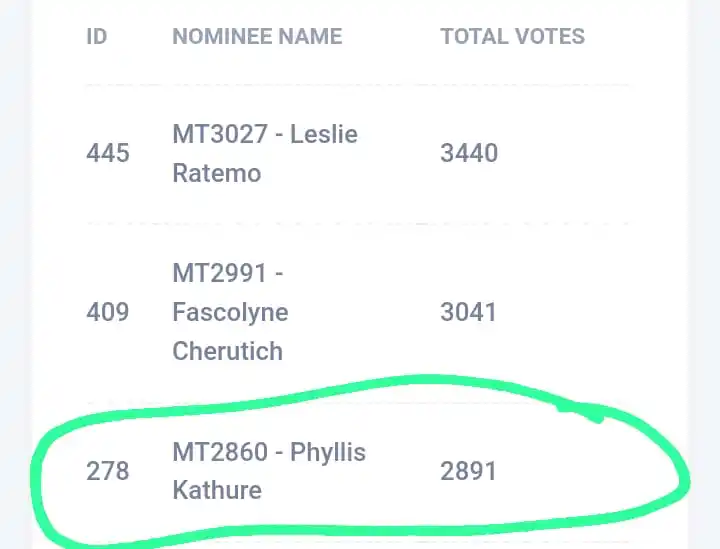Screen dimensions: 720x549
Task: Click the surname Kathure
Action: [217, 490]
